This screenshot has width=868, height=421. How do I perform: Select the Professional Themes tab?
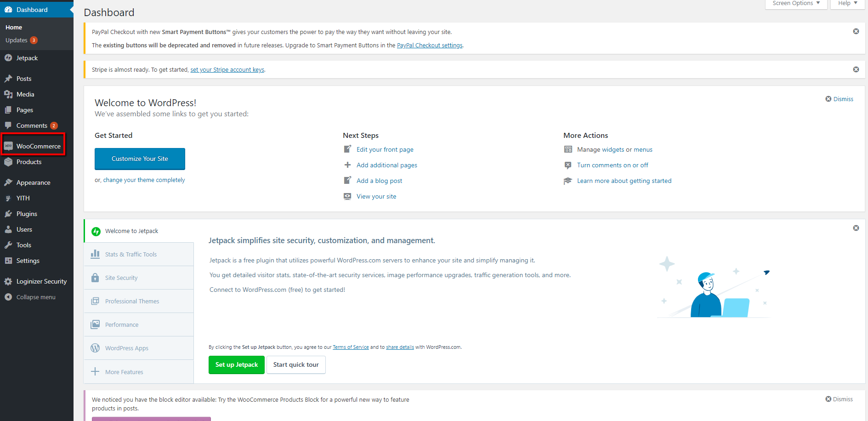(139, 301)
